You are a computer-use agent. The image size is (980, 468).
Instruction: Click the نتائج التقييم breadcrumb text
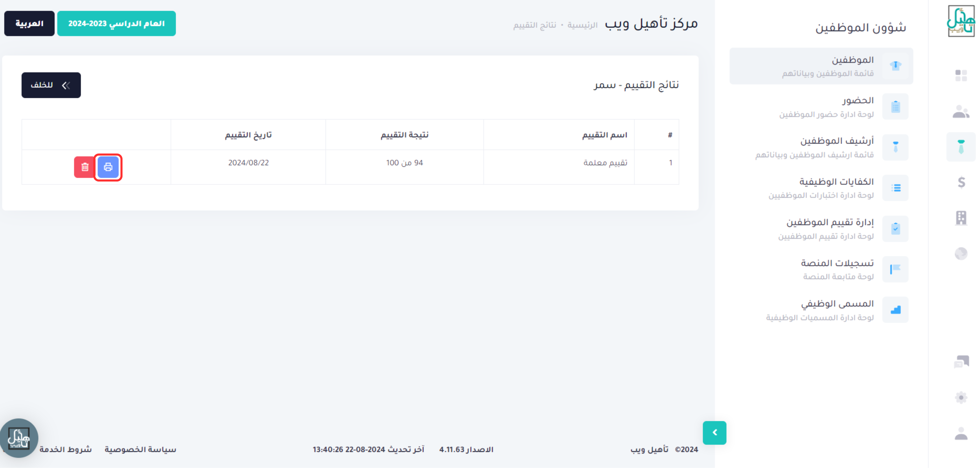(x=535, y=25)
